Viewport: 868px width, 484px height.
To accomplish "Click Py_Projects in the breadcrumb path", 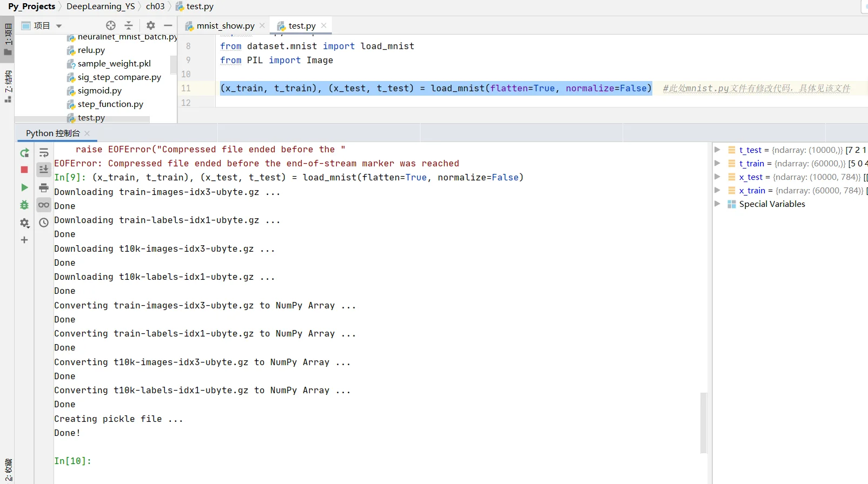I will coord(31,6).
